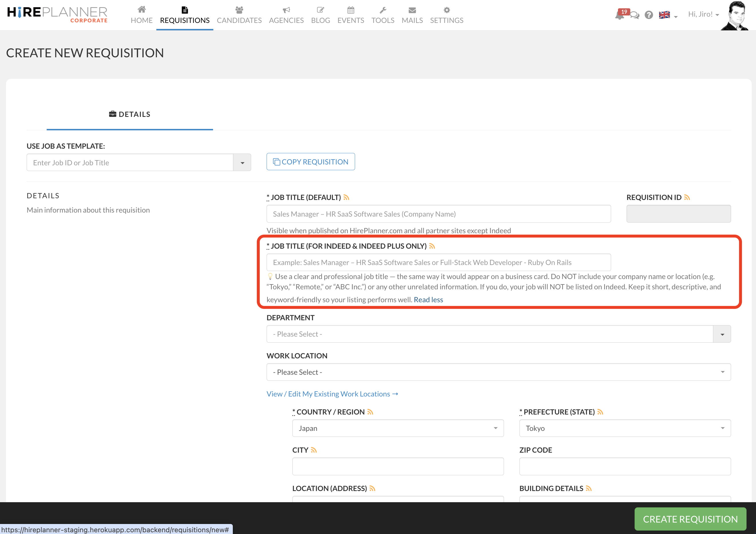The width and height of the screenshot is (756, 534).
Task: Click the RSS icon beside Requisition ID
Action: click(687, 197)
